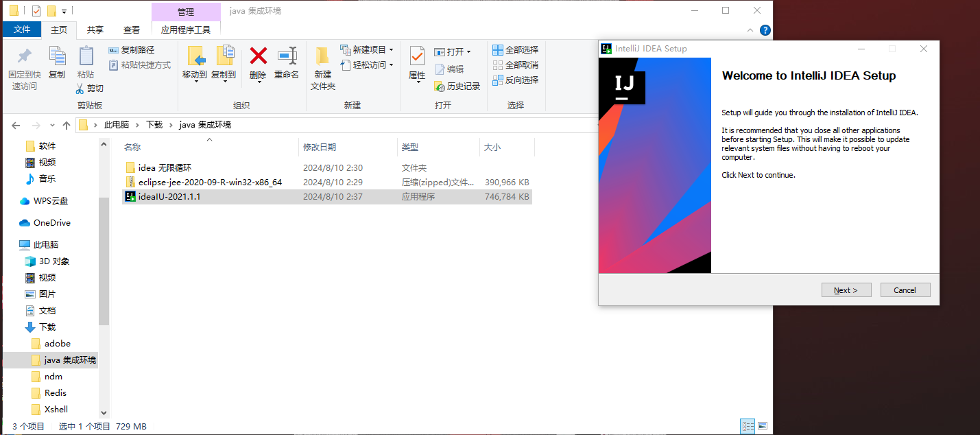The image size is (980, 435).
Task: Open the 打开 (Open) dropdown in ribbon
Action: point(453,52)
